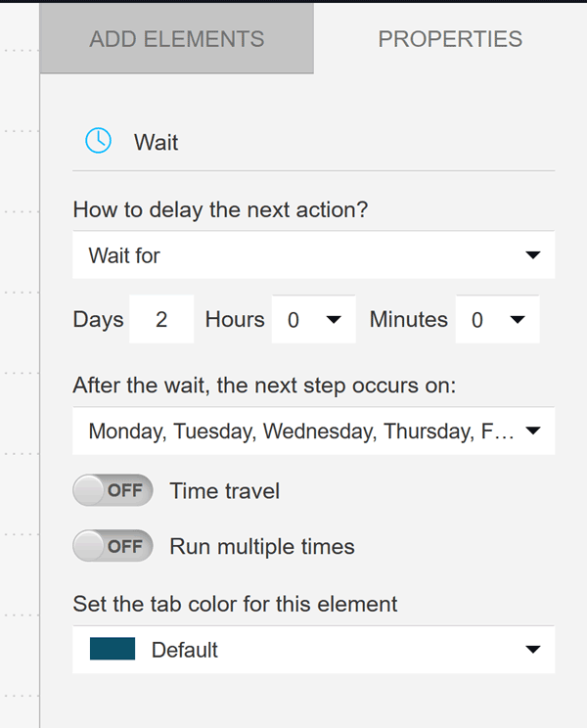Open the Wait for delay dropdown
Image resolution: width=587 pixels, height=728 pixels.
click(313, 255)
